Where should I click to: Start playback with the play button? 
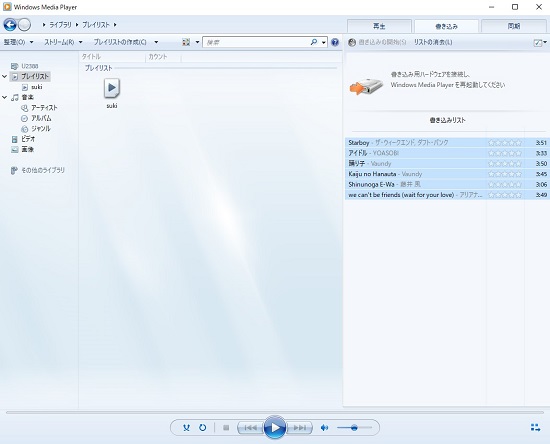[x=275, y=427]
